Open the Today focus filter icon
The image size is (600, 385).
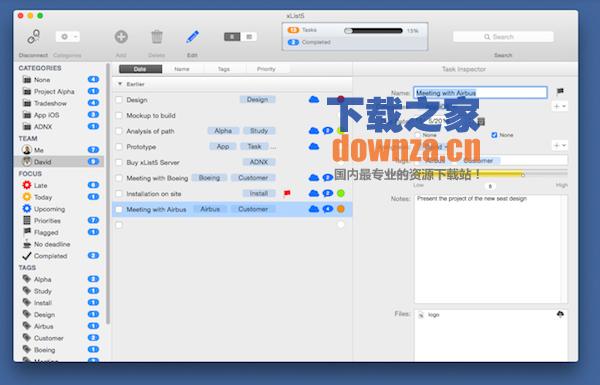27,197
